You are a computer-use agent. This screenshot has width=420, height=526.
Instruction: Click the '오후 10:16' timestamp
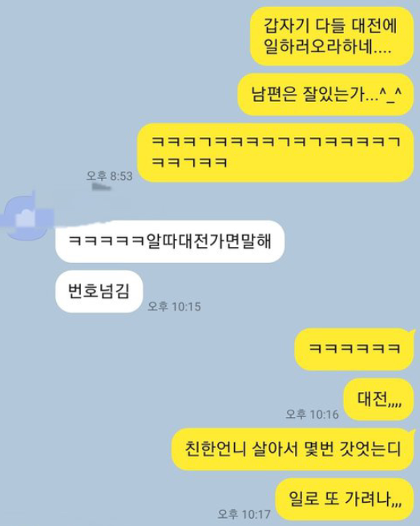point(312,414)
